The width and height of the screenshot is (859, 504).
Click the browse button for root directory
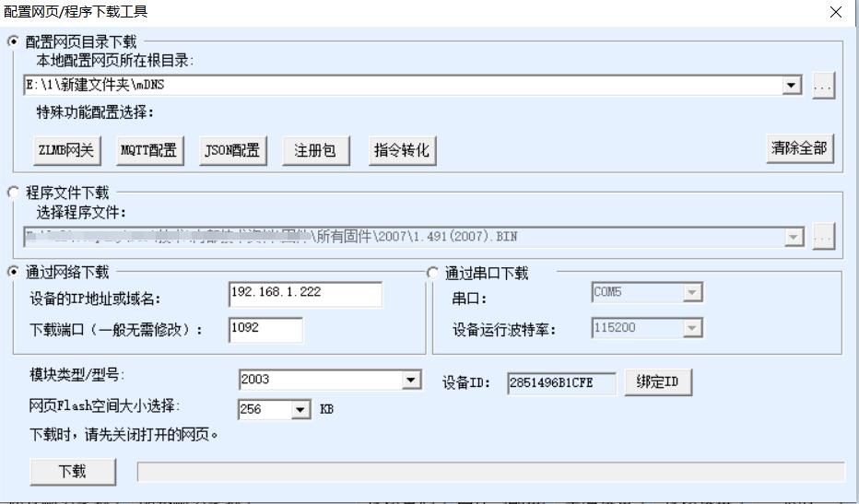pyautogui.click(x=823, y=86)
